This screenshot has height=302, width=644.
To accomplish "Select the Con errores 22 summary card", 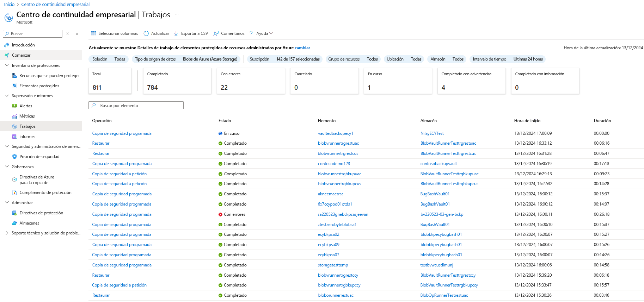I will 251,81.
